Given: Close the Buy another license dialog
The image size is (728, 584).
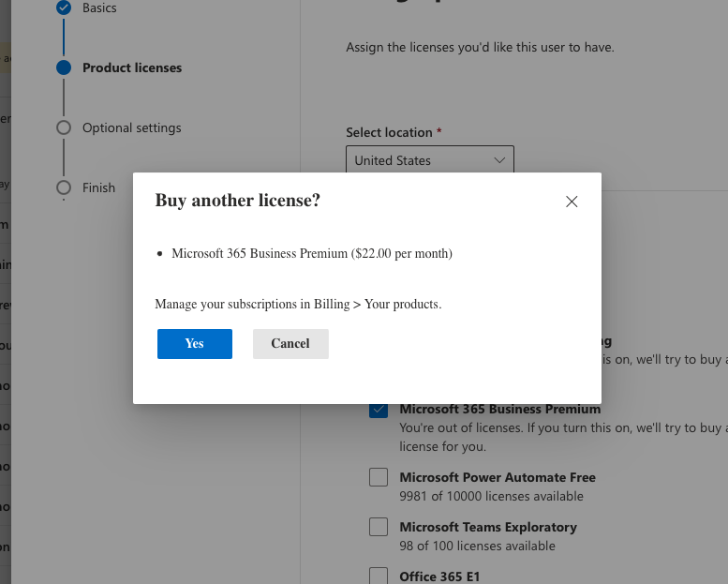Looking at the screenshot, I should click(572, 202).
